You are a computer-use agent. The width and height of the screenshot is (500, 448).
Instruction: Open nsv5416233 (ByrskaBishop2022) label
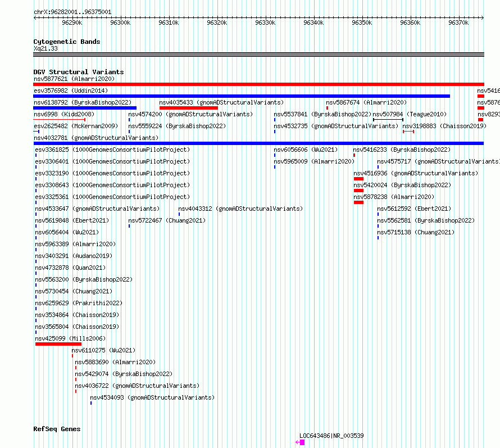pos(402,150)
